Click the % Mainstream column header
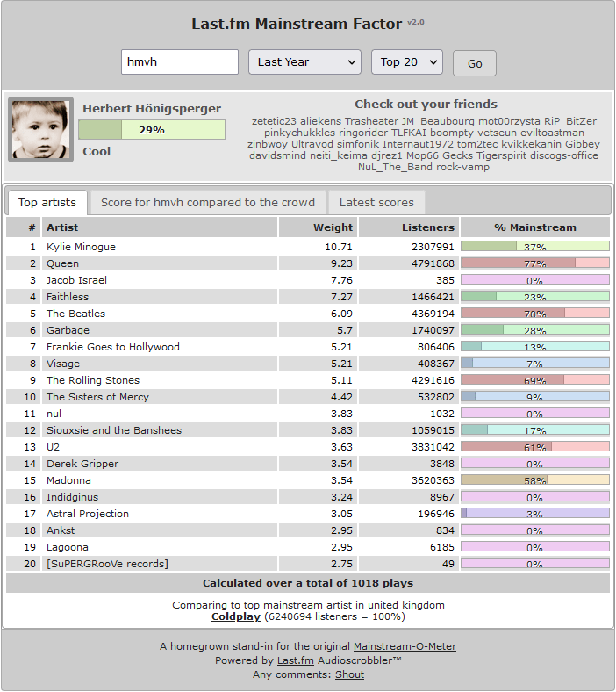Screen dimensions: 616x692 [535, 227]
